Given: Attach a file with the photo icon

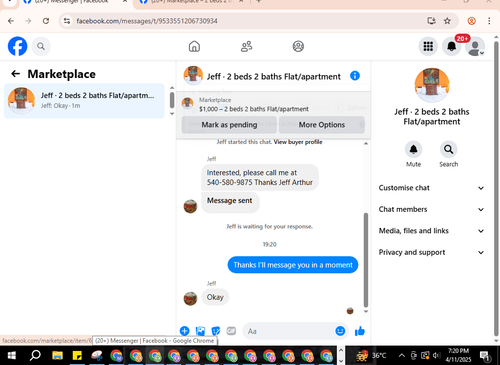Looking at the screenshot, I should (x=200, y=331).
